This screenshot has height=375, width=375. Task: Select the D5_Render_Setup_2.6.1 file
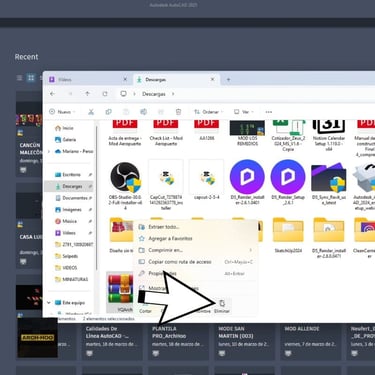tap(288, 183)
